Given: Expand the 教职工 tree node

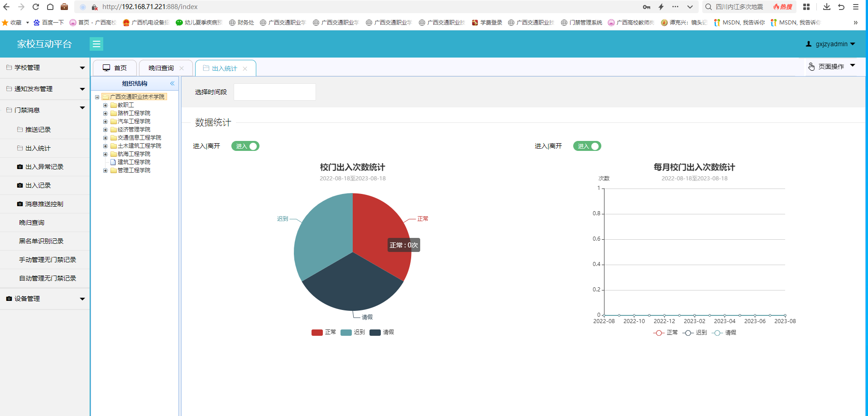Looking at the screenshot, I should coord(105,105).
